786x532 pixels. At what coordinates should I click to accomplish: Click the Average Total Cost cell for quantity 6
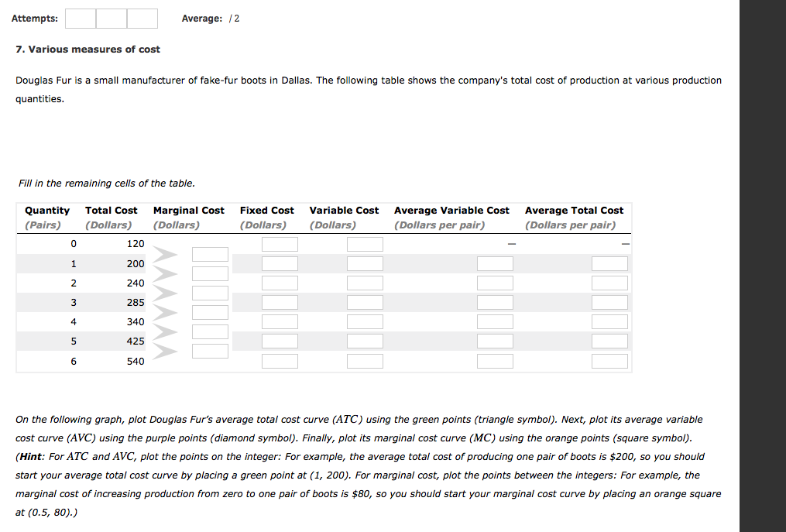[x=609, y=361]
